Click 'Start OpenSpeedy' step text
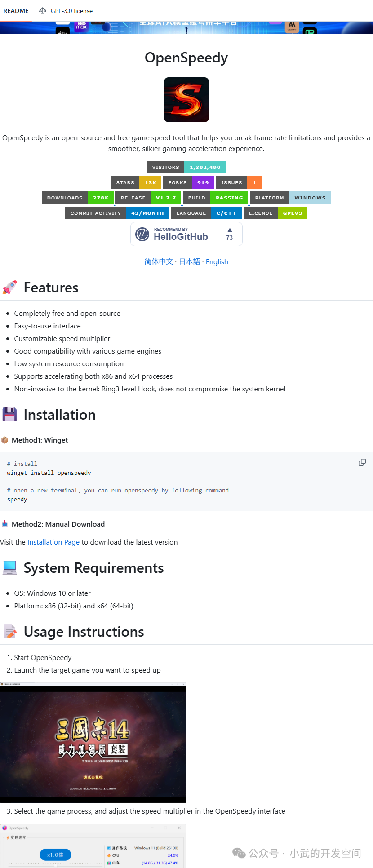 43,657
